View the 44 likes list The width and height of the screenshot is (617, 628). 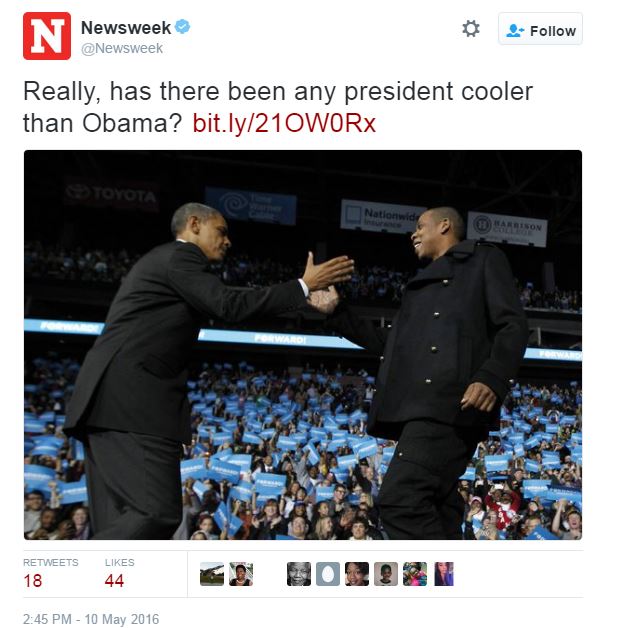[119, 574]
